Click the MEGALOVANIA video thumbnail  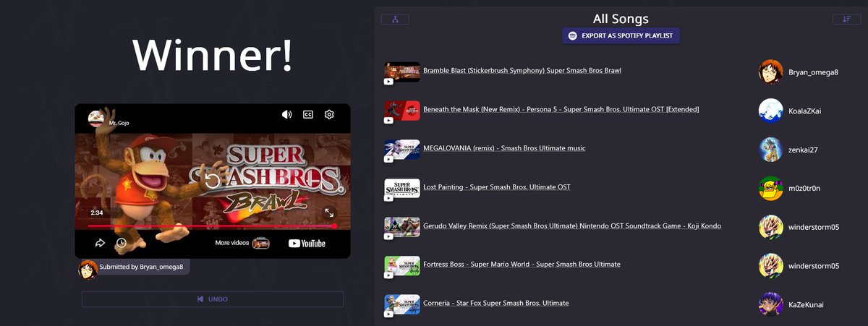click(402, 150)
